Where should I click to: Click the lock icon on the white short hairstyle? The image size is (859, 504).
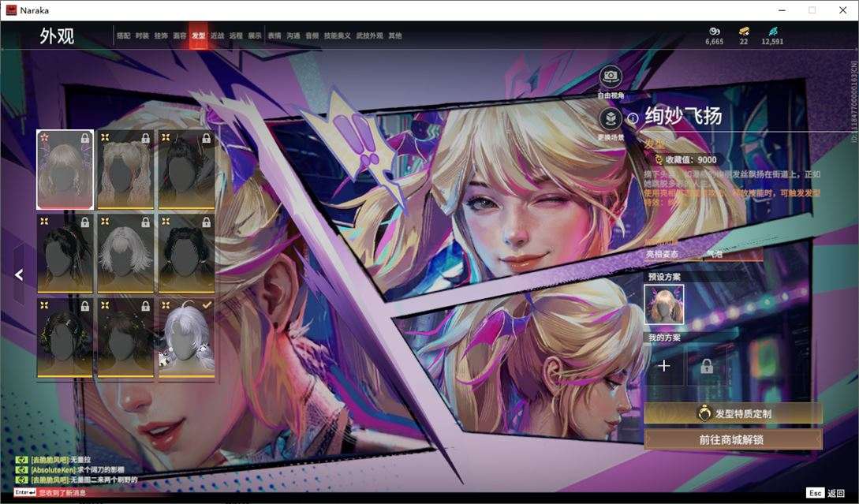(146, 222)
